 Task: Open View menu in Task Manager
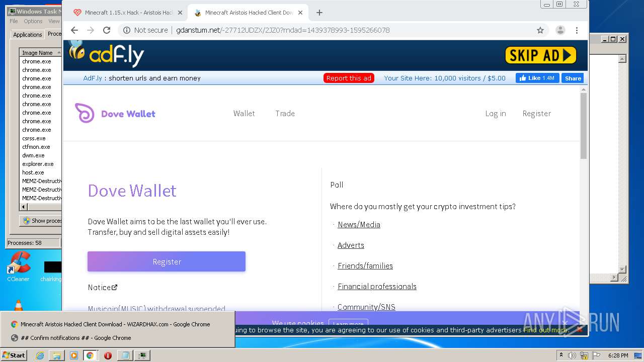53,21
